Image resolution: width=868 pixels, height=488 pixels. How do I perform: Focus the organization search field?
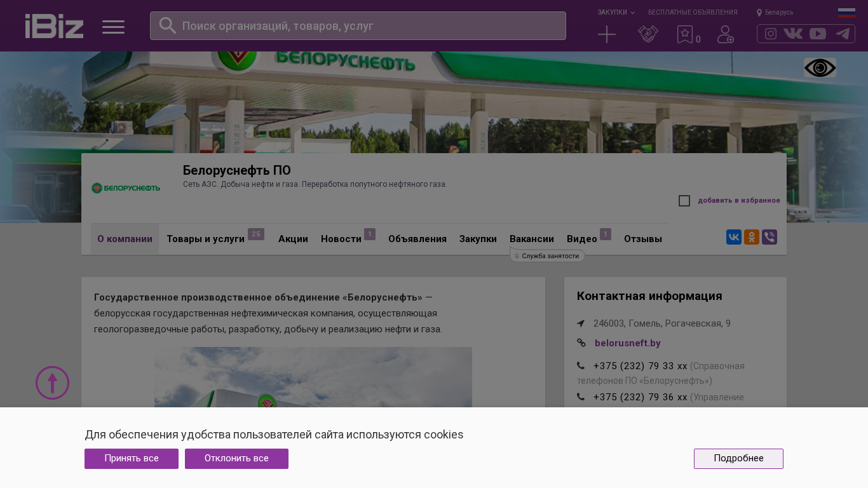click(358, 26)
